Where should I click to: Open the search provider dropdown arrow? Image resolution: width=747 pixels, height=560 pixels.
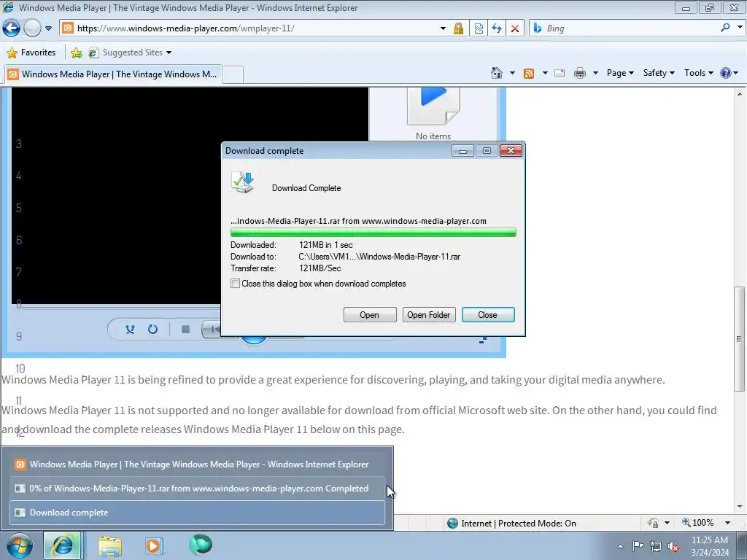pos(740,28)
